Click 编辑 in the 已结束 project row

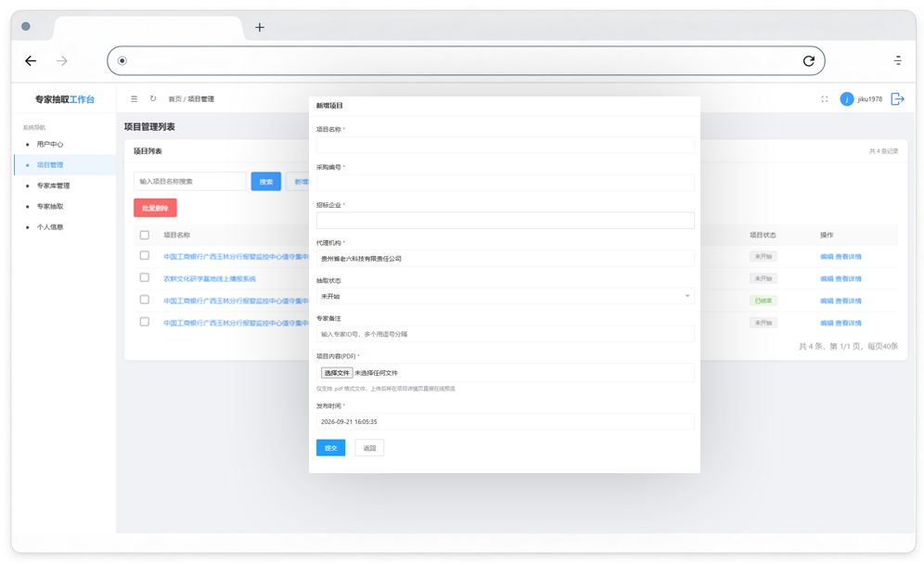tap(827, 302)
